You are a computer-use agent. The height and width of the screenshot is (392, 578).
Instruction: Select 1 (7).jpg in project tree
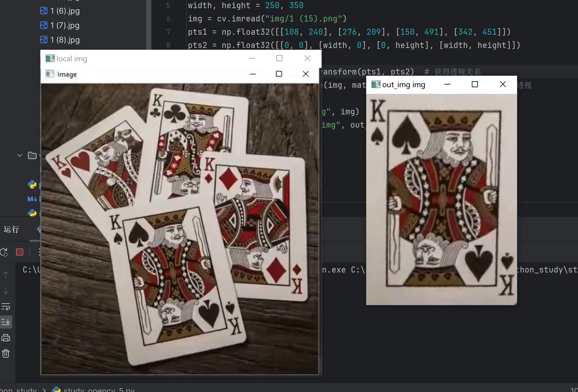coord(65,25)
